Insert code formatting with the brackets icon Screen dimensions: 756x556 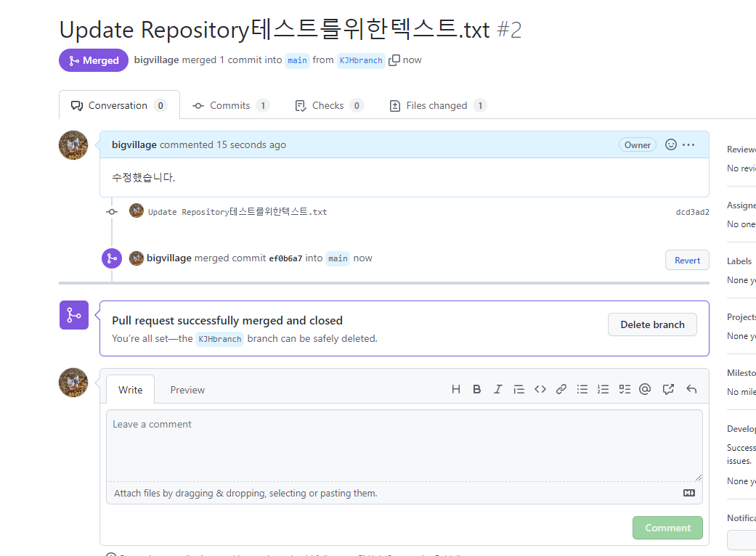pyautogui.click(x=540, y=389)
